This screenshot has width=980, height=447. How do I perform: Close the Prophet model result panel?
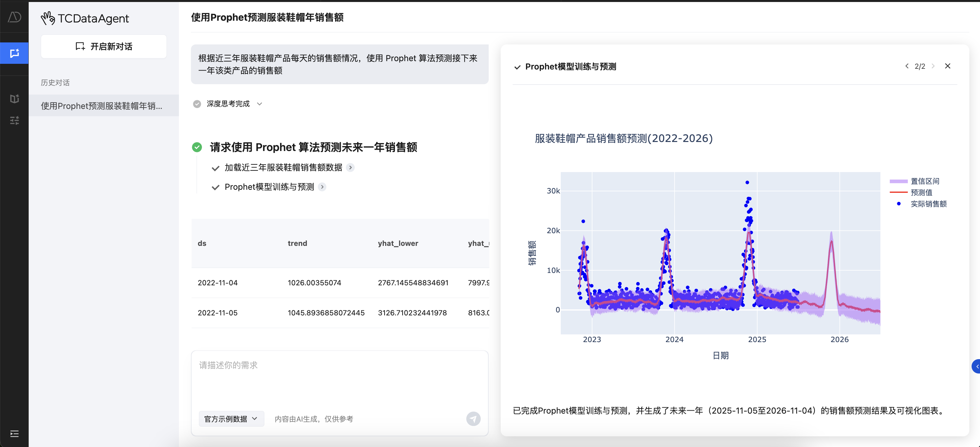[x=947, y=66]
